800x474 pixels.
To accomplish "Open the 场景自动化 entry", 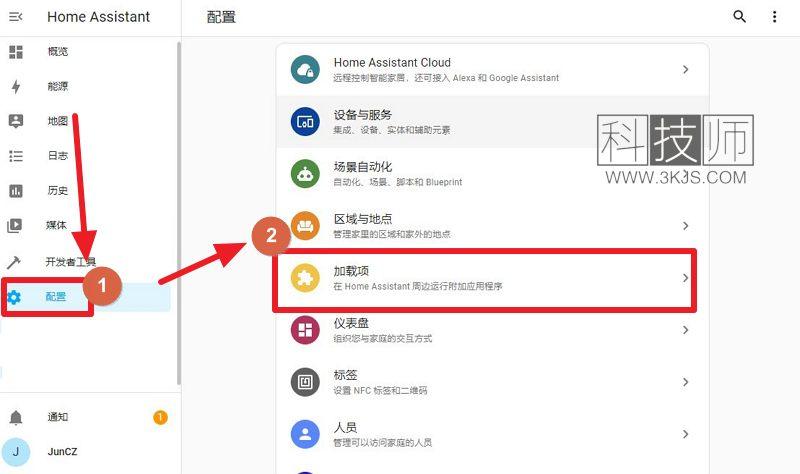I will 492,174.
